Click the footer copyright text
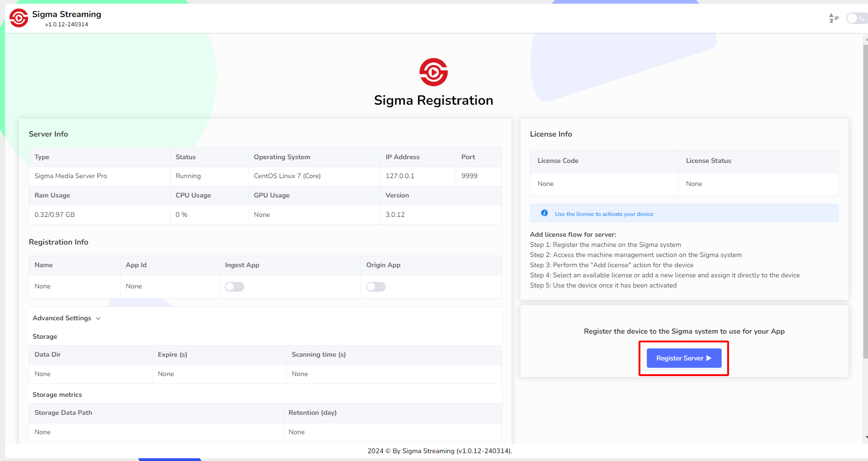This screenshot has height=461, width=868. pyautogui.click(x=440, y=451)
